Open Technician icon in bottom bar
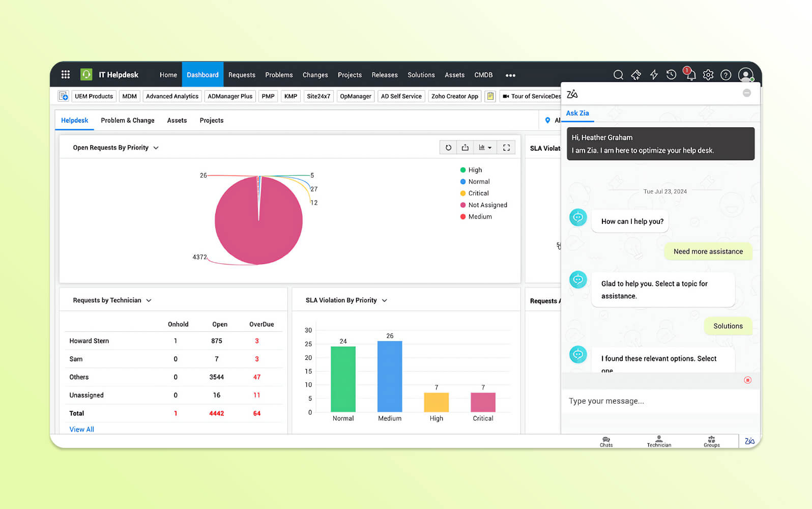The width and height of the screenshot is (812, 509). [x=659, y=441]
